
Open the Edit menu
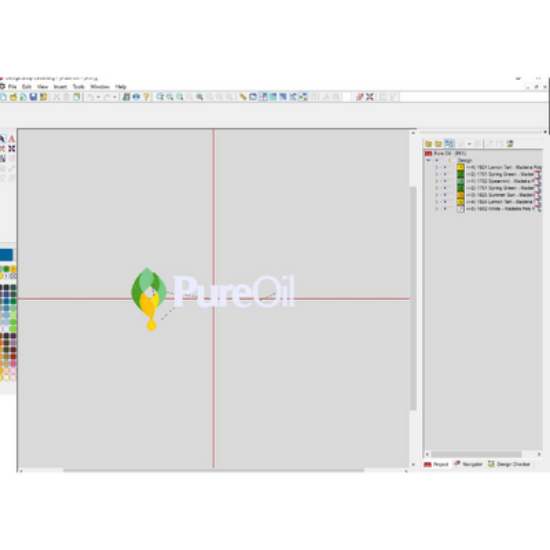click(x=27, y=87)
